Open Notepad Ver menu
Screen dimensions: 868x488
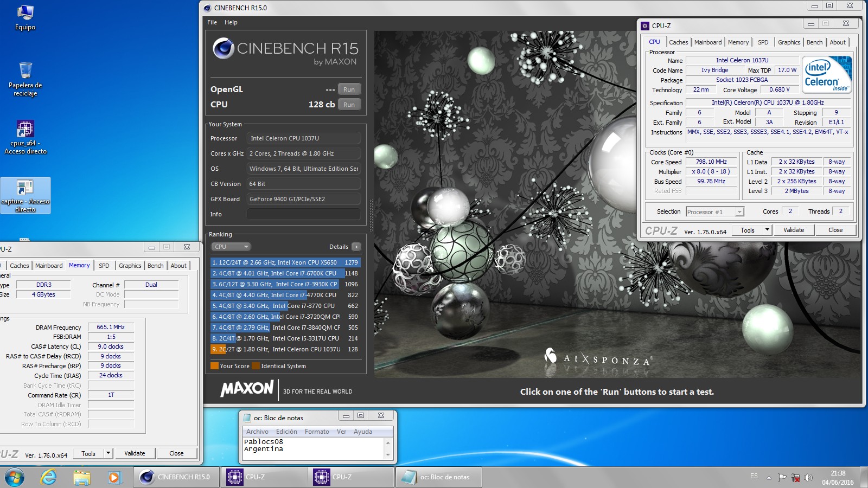click(x=342, y=432)
